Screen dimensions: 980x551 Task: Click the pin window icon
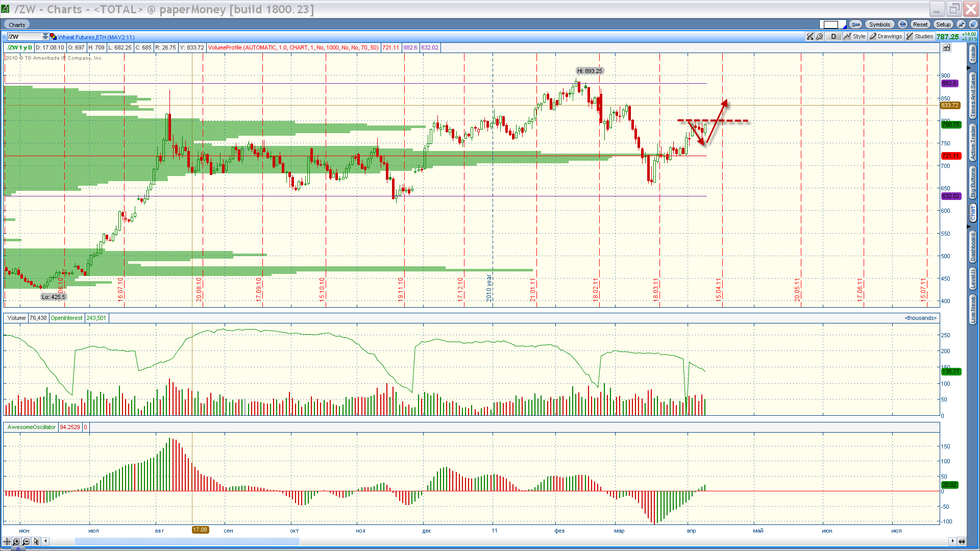(x=961, y=24)
